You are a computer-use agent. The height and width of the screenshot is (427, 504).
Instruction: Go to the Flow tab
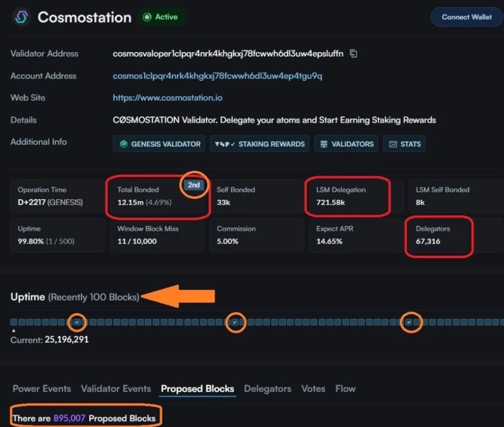click(x=345, y=389)
